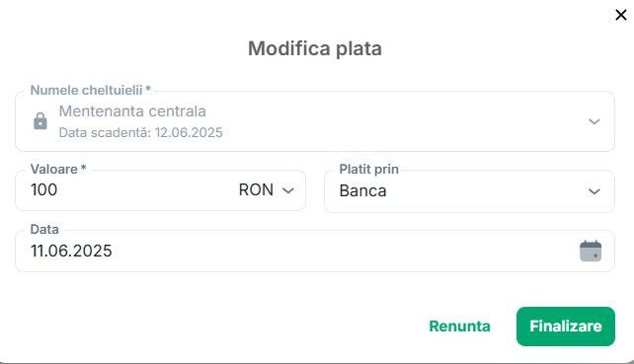This screenshot has width=634, height=364.
Task: Click the Numele cheltuielii field label
Action: 86,90
